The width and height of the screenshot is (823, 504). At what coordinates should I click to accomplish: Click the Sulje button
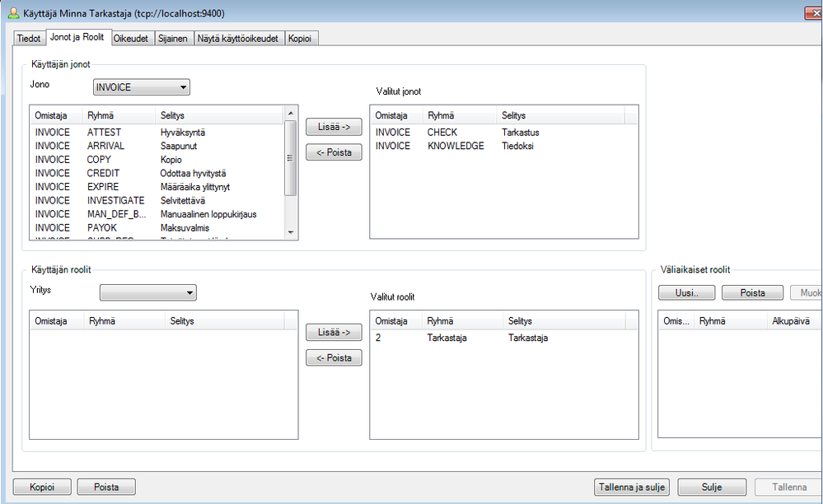[712, 488]
